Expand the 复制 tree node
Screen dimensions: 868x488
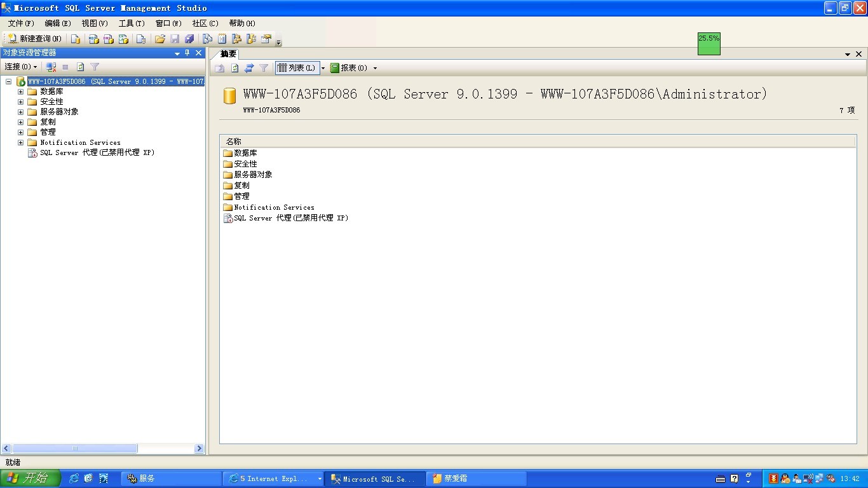[x=20, y=122]
